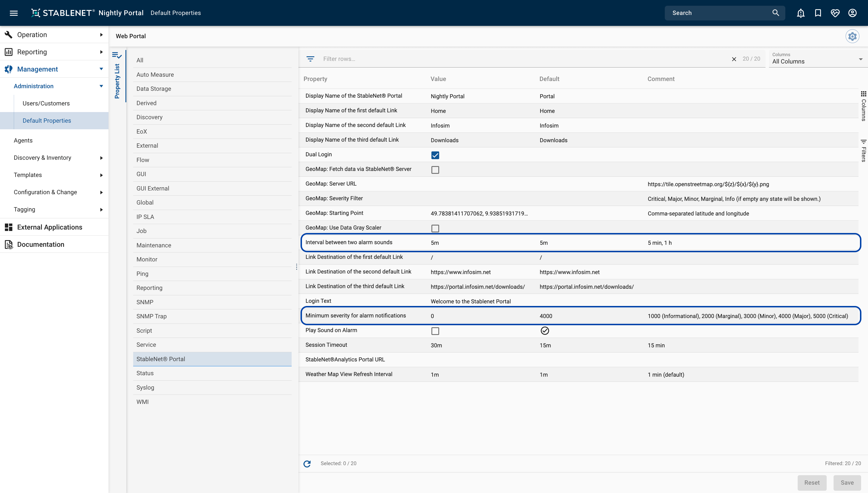The width and height of the screenshot is (868, 493).
Task: Sort by the Default column header
Action: [549, 79]
